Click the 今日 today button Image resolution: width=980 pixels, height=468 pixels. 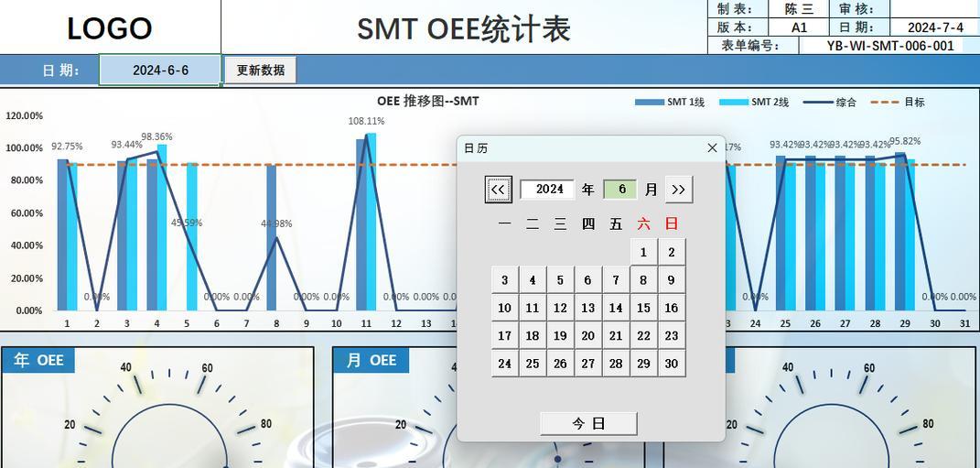588,423
